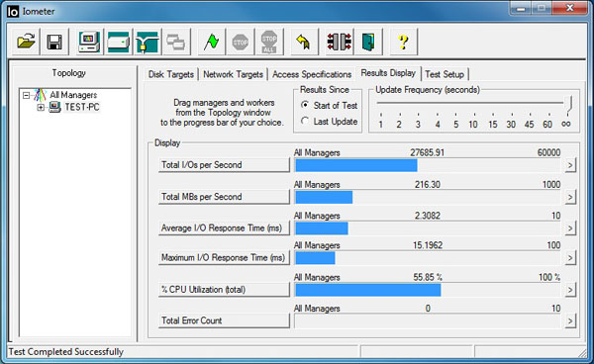The height and width of the screenshot is (364, 594).
Task: Click the 2.3082 response time value
Action: 428,216
